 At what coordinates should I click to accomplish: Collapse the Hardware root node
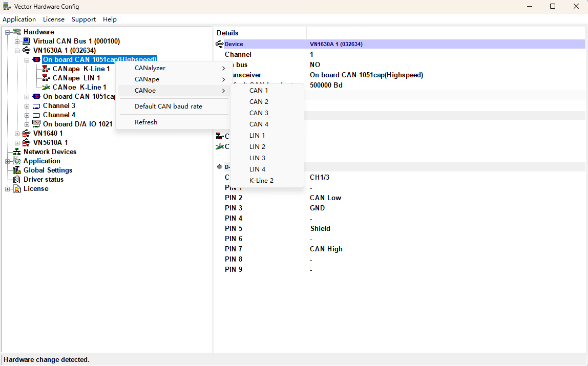tap(7, 32)
